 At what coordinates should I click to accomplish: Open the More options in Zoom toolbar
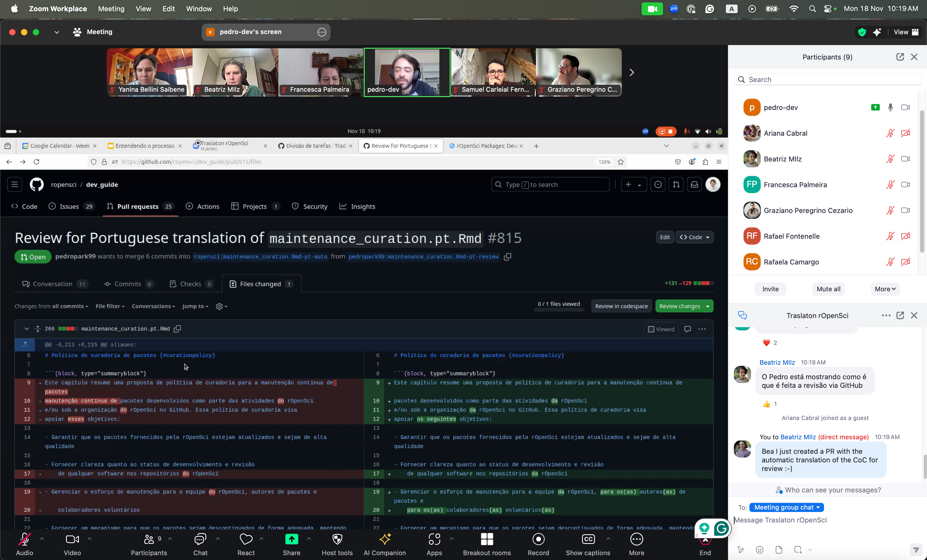[637, 544]
